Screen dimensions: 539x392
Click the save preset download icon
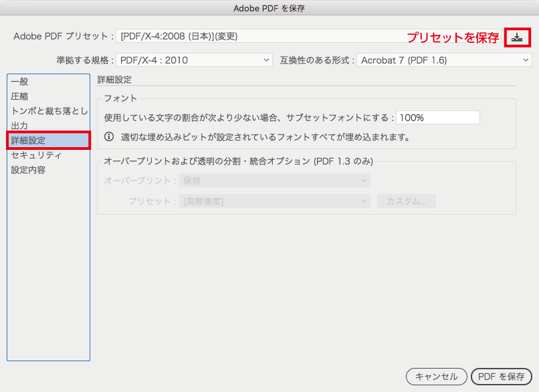tap(517, 37)
